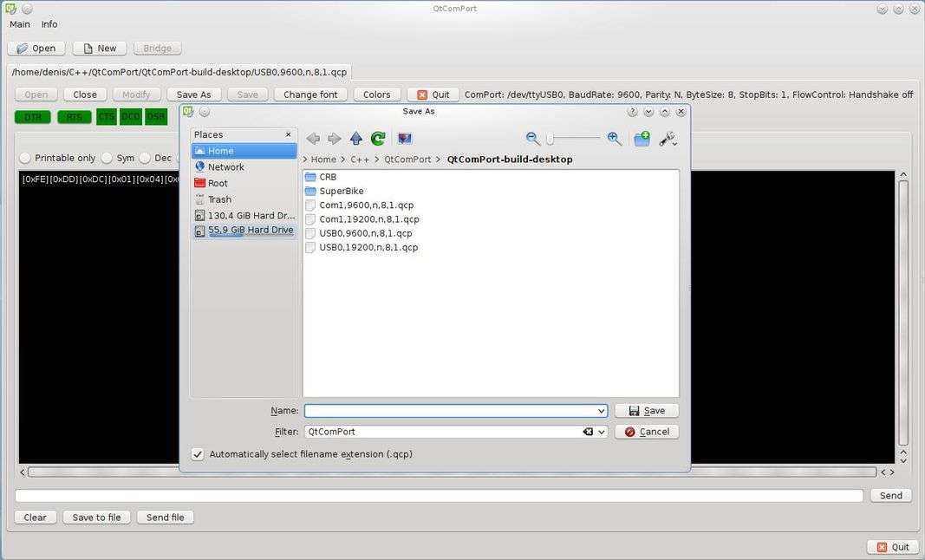
Task: Click the Save to file button
Action: pyautogui.click(x=96, y=518)
